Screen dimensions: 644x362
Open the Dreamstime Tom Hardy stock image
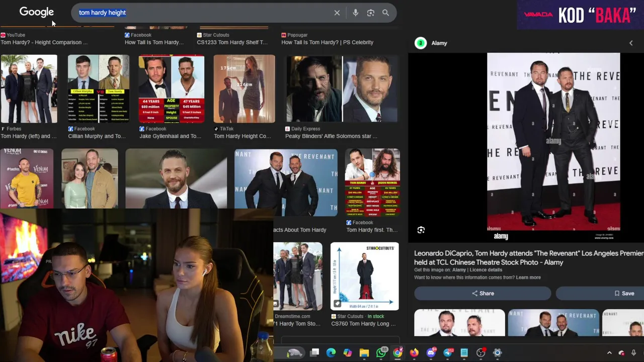coord(298,277)
